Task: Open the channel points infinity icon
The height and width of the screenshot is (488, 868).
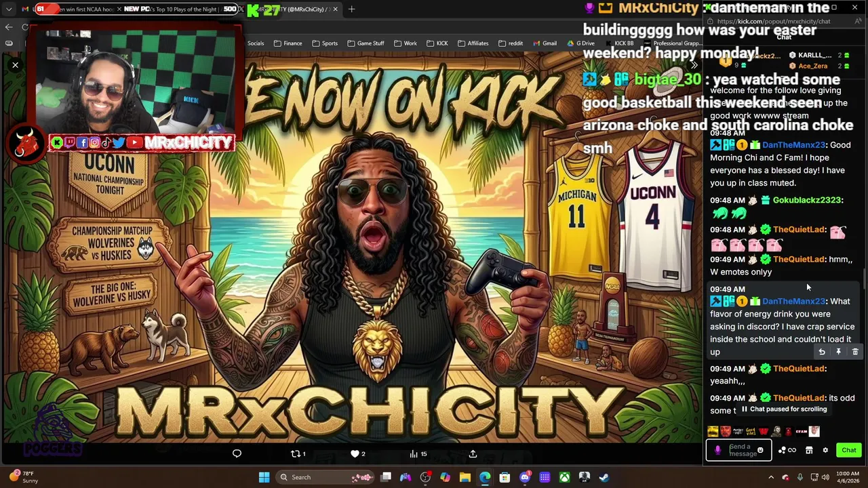Action: pyautogui.click(x=787, y=450)
